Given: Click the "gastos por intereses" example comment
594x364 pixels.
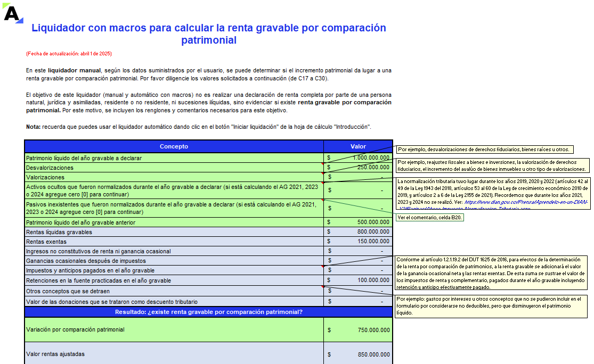Looking at the screenshot, I should point(491,306).
